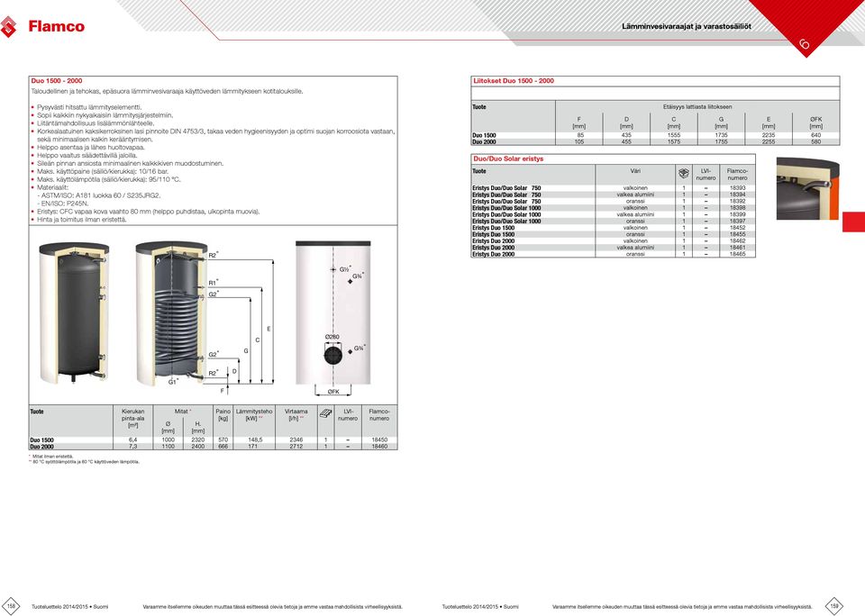Click the height value 2320
The image size is (865, 616).
(198, 440)
